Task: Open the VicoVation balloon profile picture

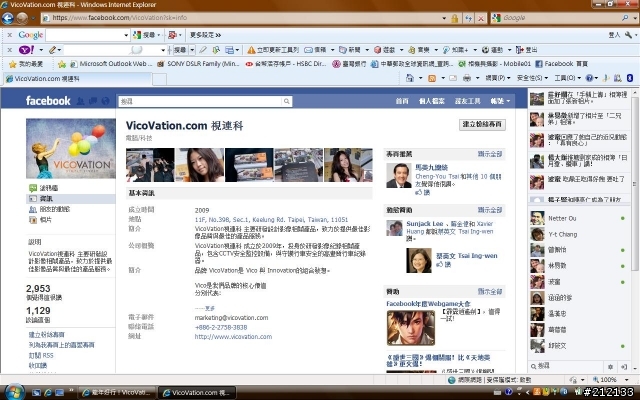Action: tap(71, 148)
